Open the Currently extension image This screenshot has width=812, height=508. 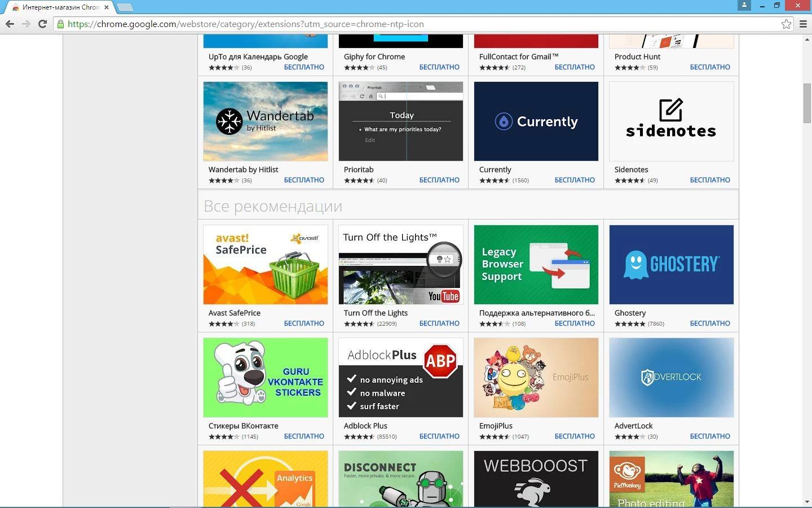point(536,121)
